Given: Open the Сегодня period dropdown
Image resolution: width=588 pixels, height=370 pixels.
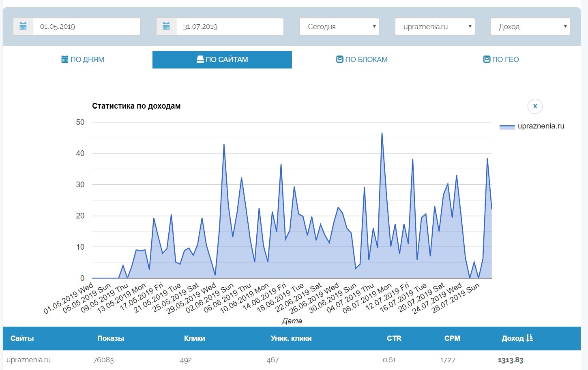Looking at the screenshot, I should tap(339, 27).
